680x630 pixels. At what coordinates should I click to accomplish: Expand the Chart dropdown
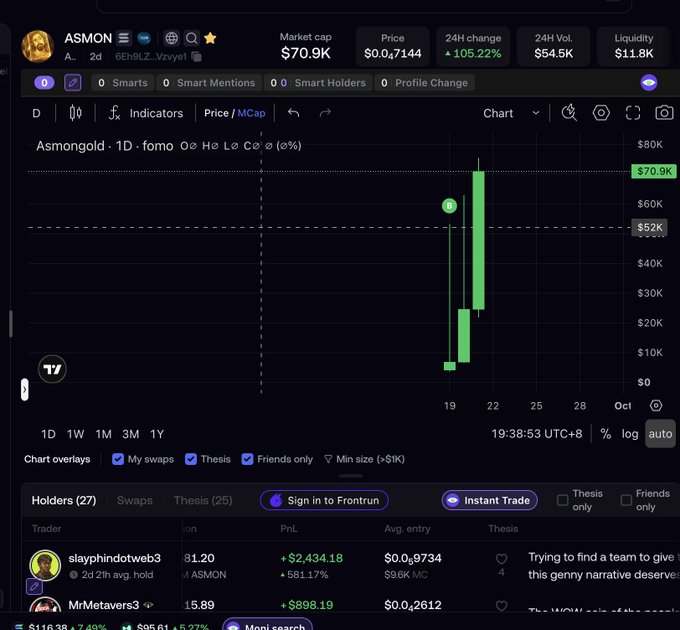point(512,113)
